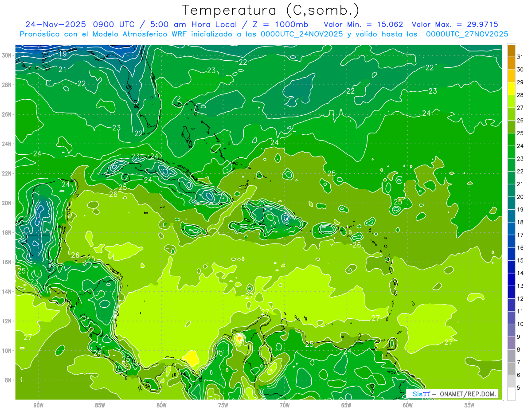Screen dimensions: 532x411
Task: Click the "90W" longitude axis label
Action: [38, 405]
